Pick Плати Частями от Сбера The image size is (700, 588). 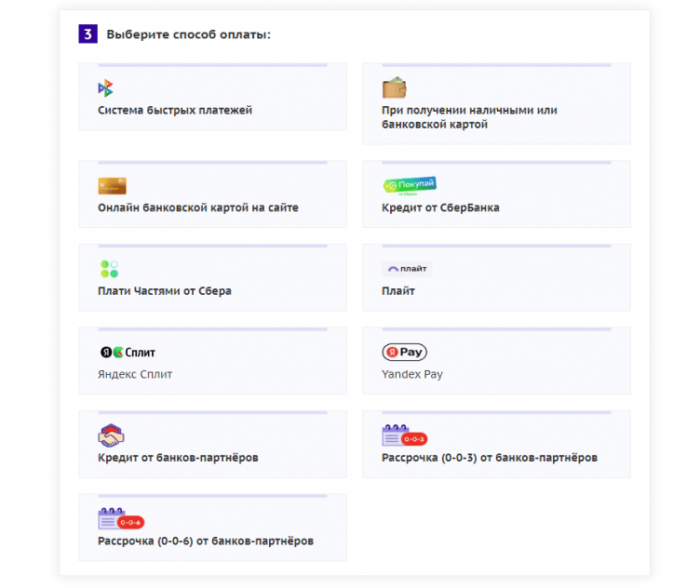(165, 290)
